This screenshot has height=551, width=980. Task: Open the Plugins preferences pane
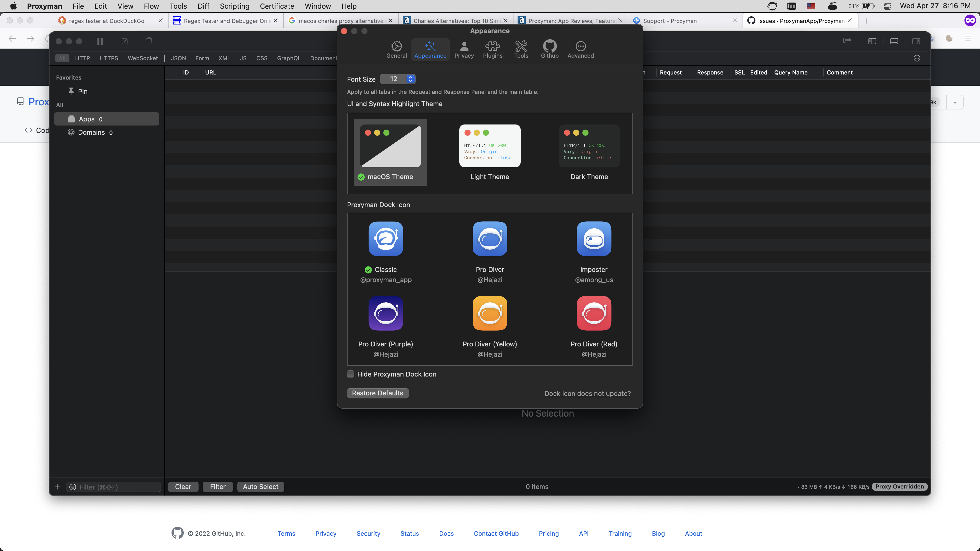click(492, 49)
